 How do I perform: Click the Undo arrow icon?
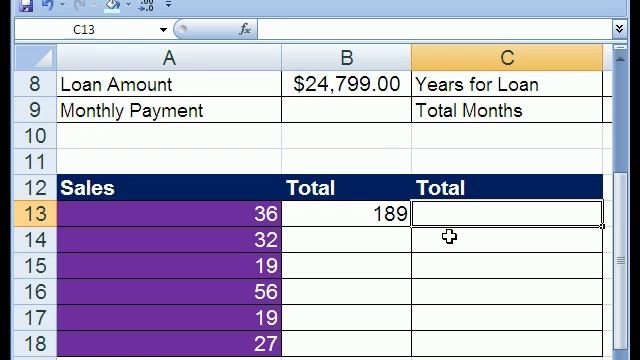(x=47, y=5)
